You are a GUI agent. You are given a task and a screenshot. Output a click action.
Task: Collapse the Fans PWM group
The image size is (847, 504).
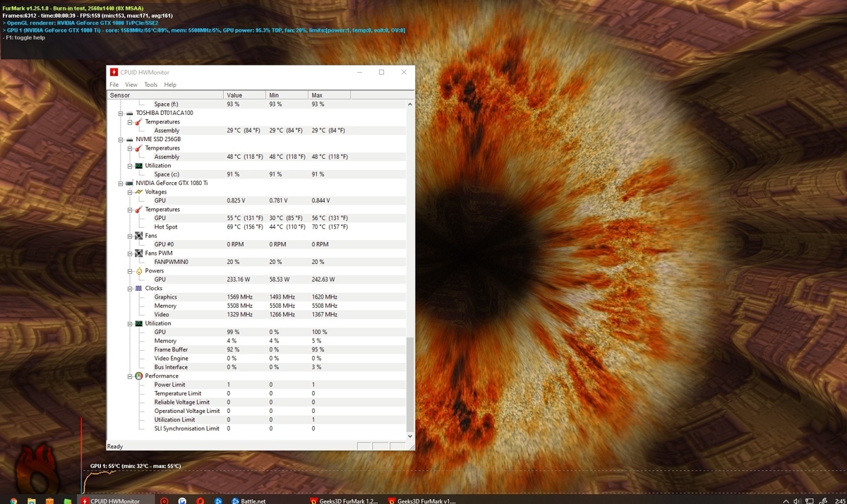click(x=130, y=253)
